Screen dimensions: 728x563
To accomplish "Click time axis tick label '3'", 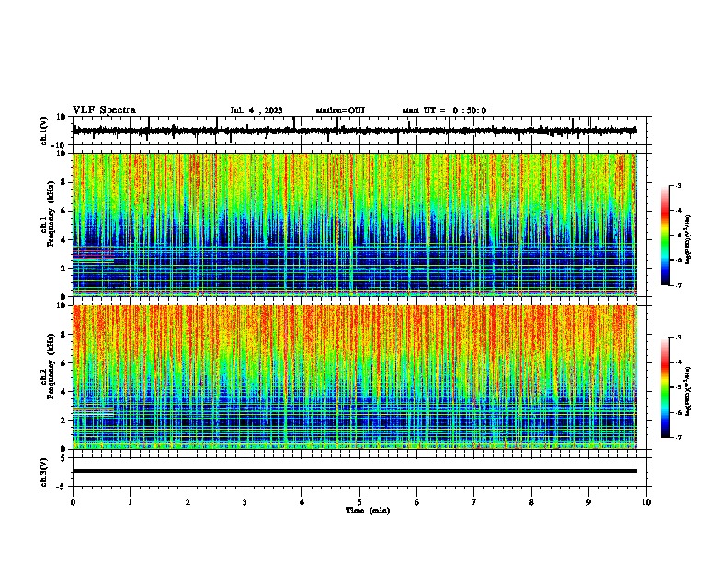I will pyautogui.click(x=245, y=502).
